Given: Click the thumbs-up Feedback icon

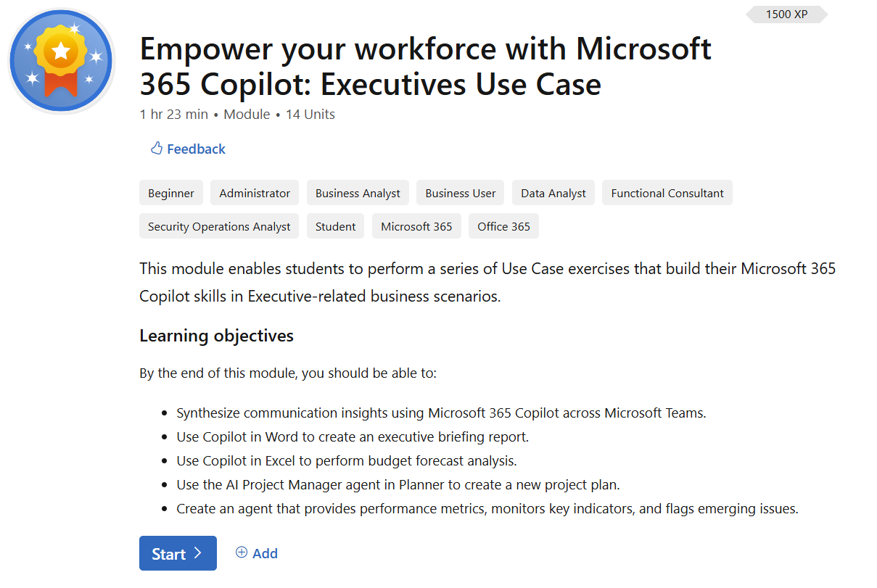Looking at the screenshot, I should pos(156,149).
